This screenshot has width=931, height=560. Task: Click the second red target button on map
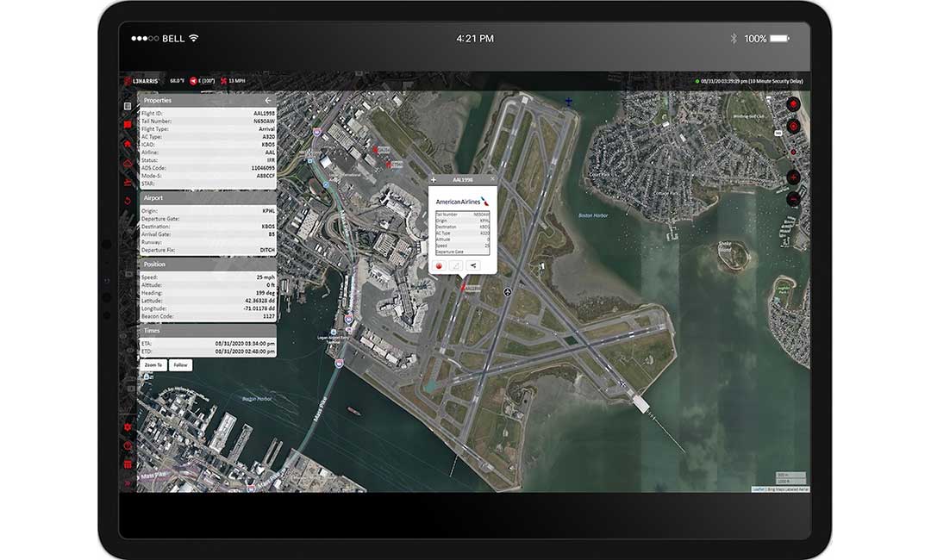(793, 127)
